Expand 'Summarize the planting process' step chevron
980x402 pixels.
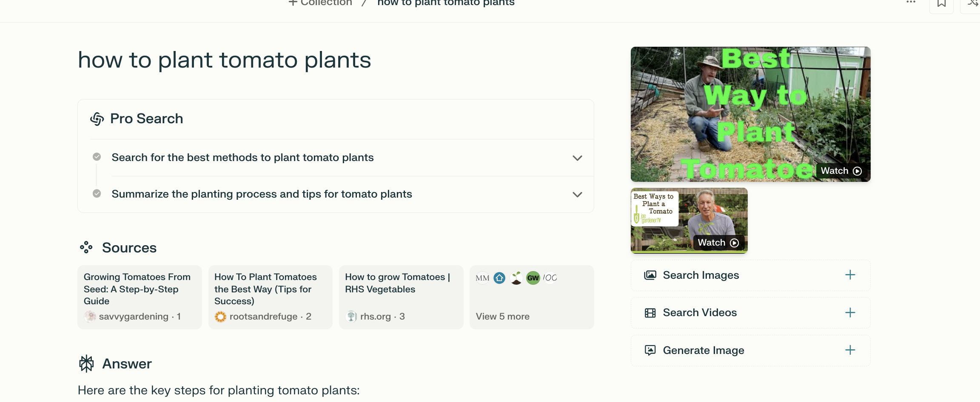[577, 195]
